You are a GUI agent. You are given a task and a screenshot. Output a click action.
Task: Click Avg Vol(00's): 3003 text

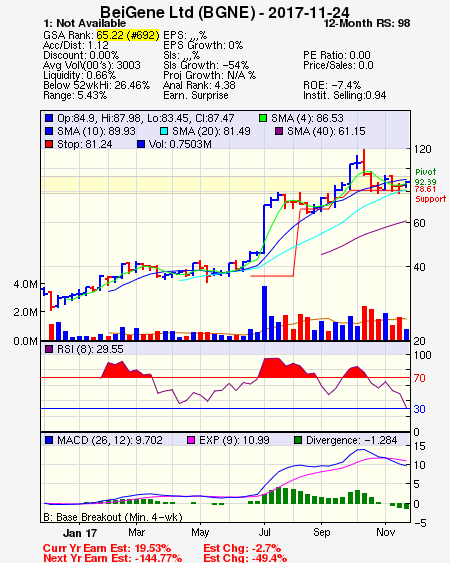pyautogui.click(x=92, y=65)
